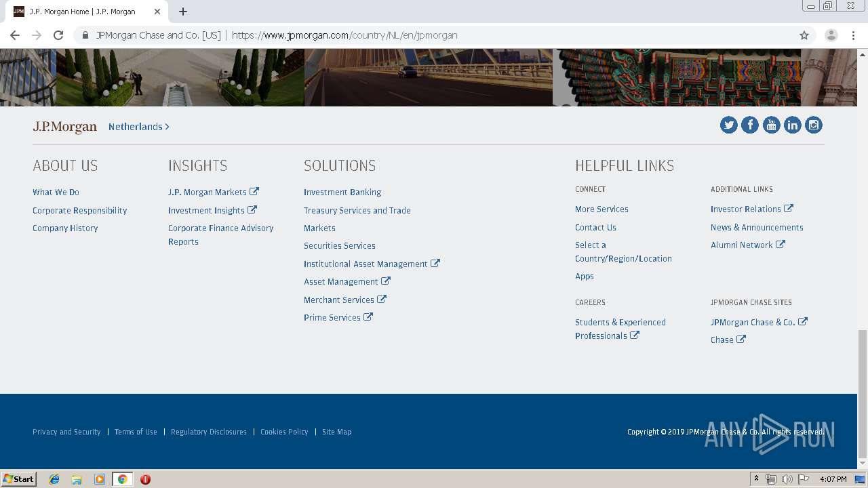The height and width of the screenshot is (488, 868).
Task: Open JPMorgan Chase & Co. link
Action: pos(759,323)
